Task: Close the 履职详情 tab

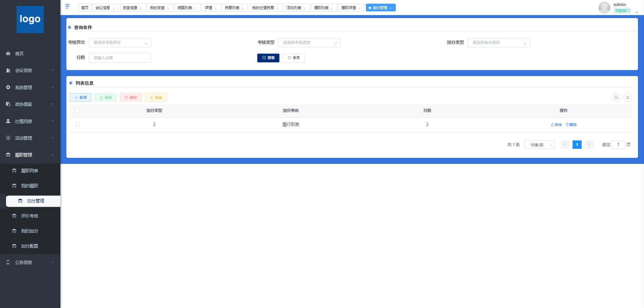Action: coord(359,8)
